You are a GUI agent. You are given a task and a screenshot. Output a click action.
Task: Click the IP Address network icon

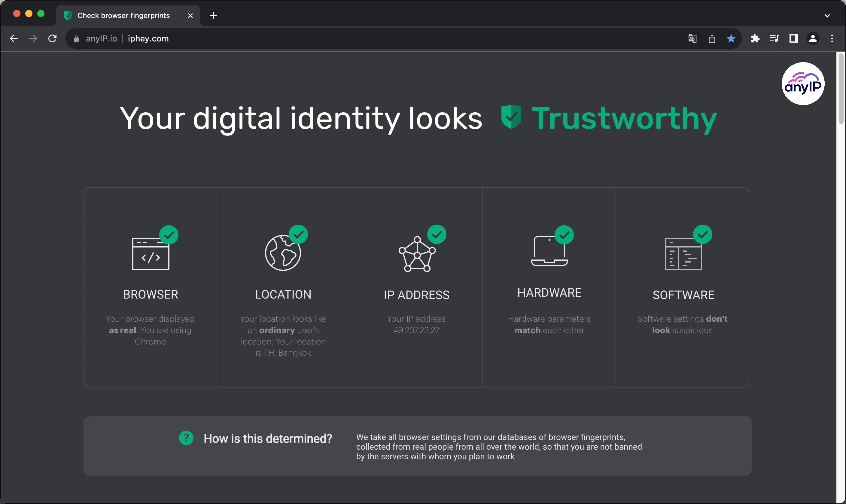417,254
